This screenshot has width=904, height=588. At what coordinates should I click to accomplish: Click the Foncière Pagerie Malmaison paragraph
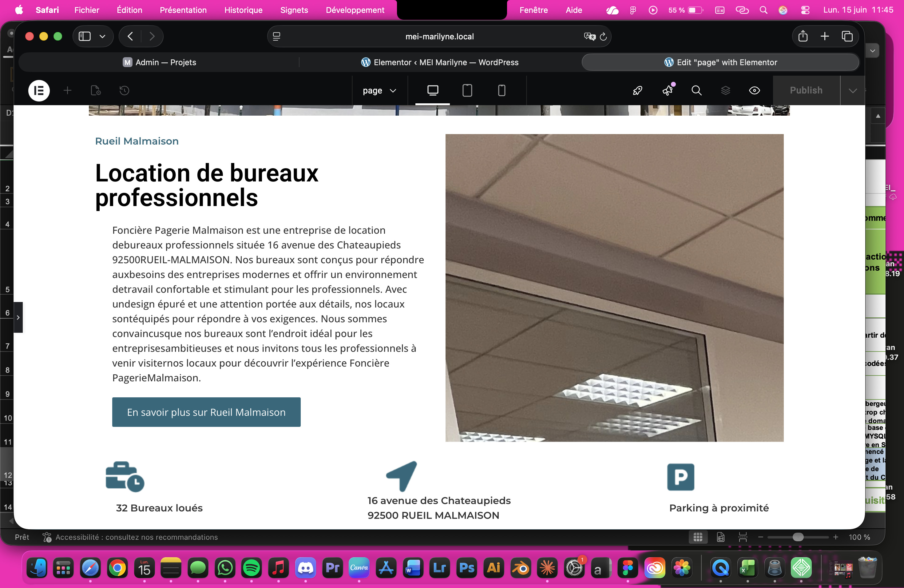(268, 304)
